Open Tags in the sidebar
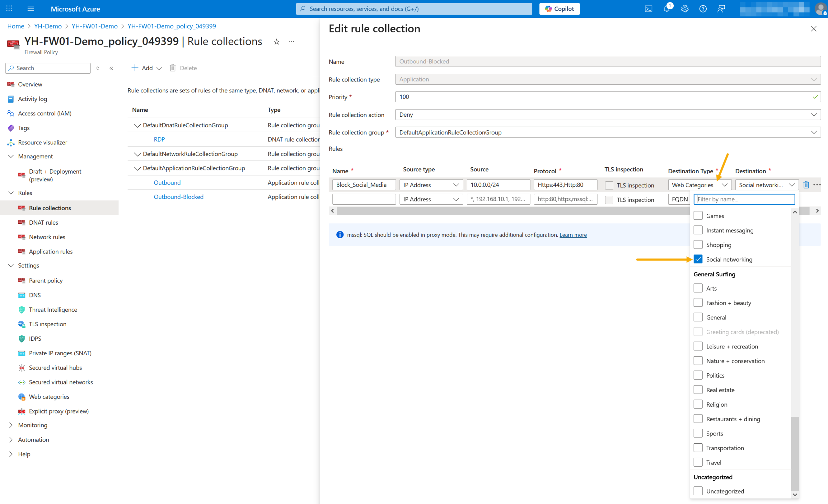The image size is (828, 504). [x=24, y=128]
